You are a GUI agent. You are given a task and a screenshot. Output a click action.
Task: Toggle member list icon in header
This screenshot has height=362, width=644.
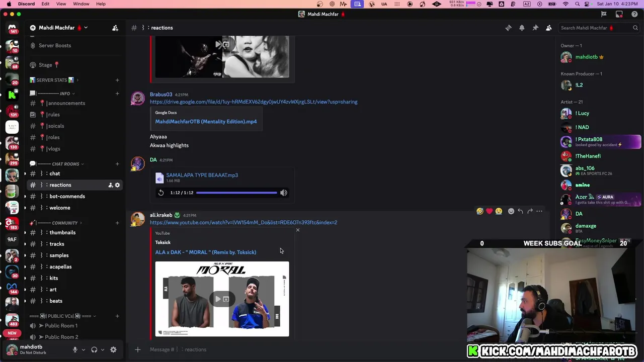pyautogui.click(x=549, y=28)
